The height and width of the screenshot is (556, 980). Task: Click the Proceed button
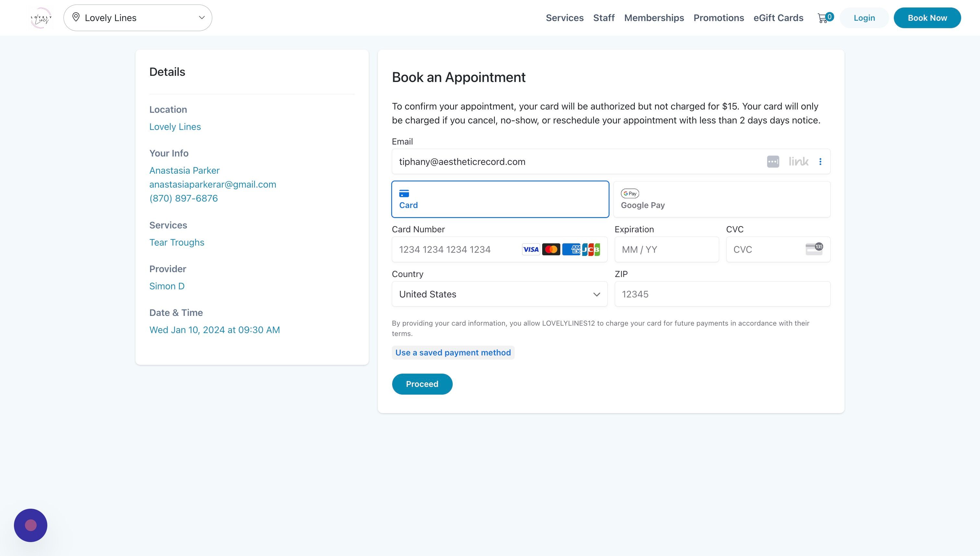point(422,384)
